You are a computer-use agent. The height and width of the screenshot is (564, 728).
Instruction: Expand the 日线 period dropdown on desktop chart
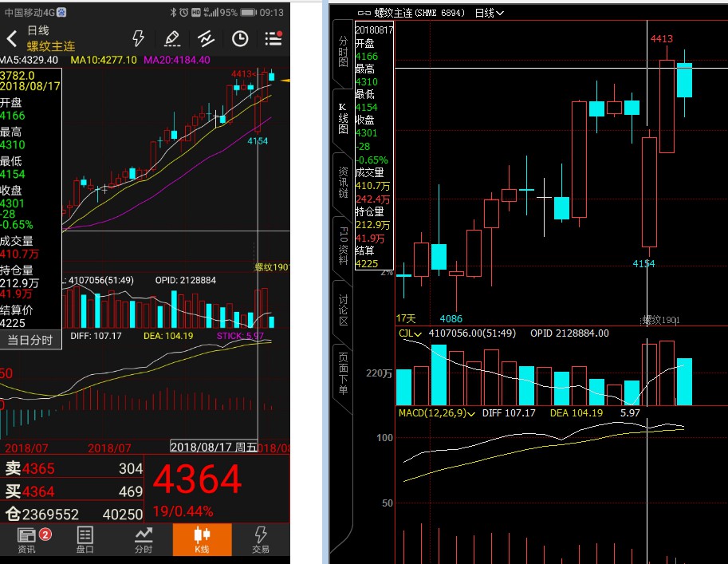489,13
